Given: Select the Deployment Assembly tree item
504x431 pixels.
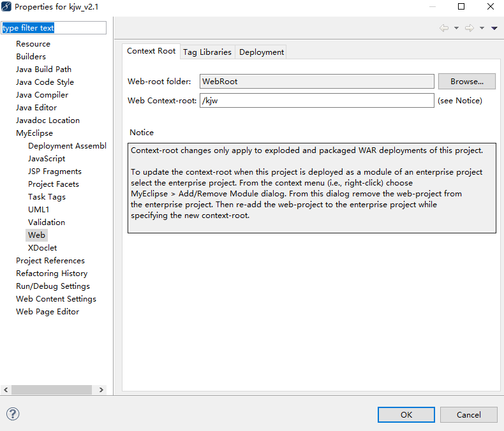Looking at the screenshot, I should point(67,145).
